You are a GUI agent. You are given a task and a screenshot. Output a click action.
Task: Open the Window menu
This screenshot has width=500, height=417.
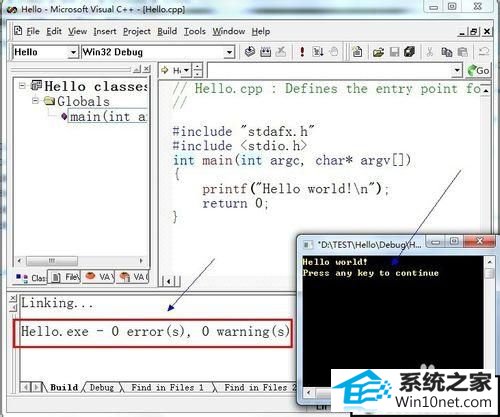click(x=229, y=31)
